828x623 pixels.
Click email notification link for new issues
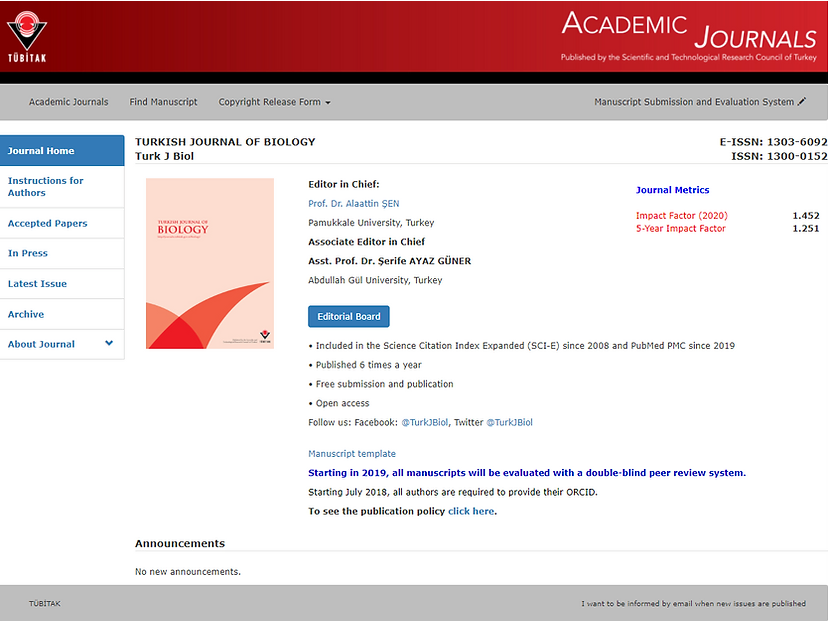coord(693,603)
